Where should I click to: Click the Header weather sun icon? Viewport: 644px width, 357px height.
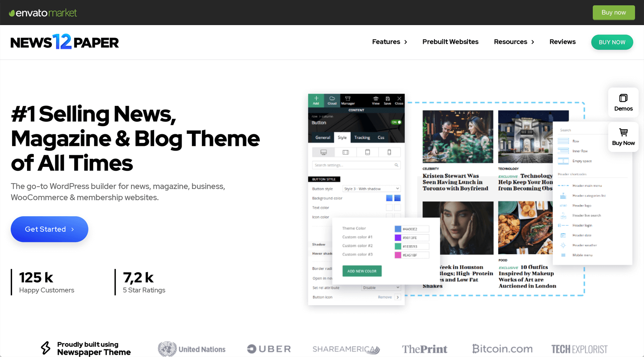click(x=563, y=245)
